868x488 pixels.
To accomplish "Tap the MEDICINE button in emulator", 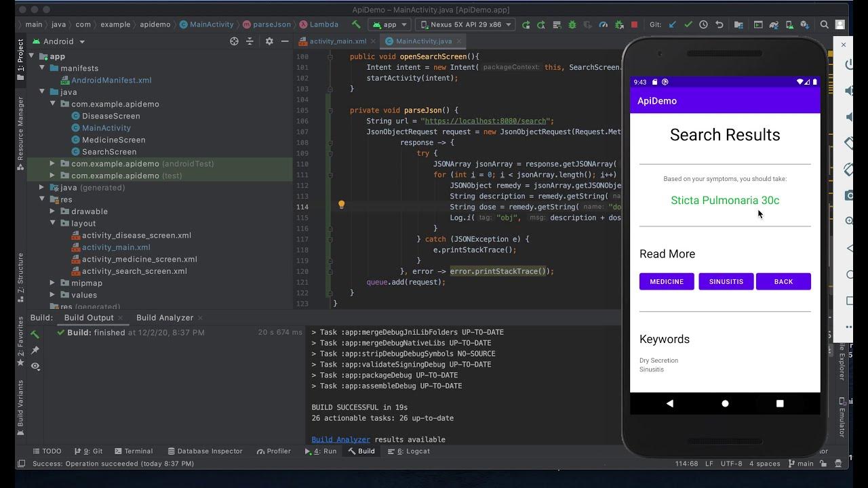I will tap(667, 281).
